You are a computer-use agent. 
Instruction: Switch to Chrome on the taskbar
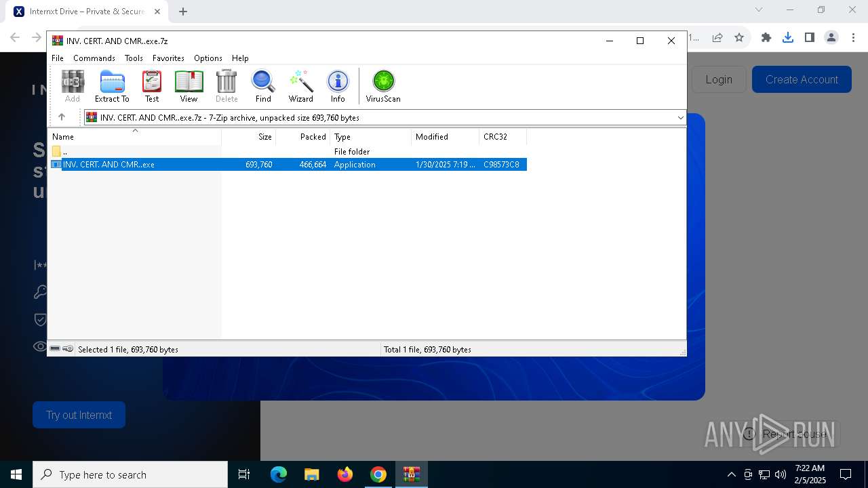pyautogui.click(x=378, y=474)
